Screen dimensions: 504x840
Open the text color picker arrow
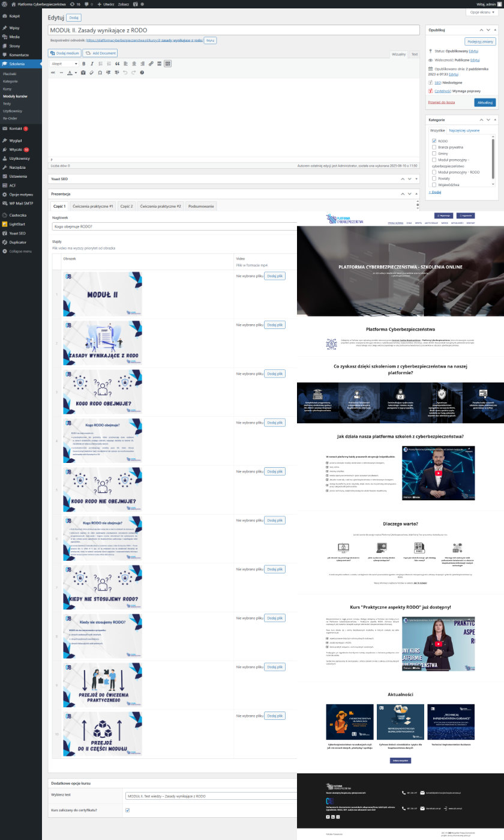pyautogui.click(x=76, y=73)
